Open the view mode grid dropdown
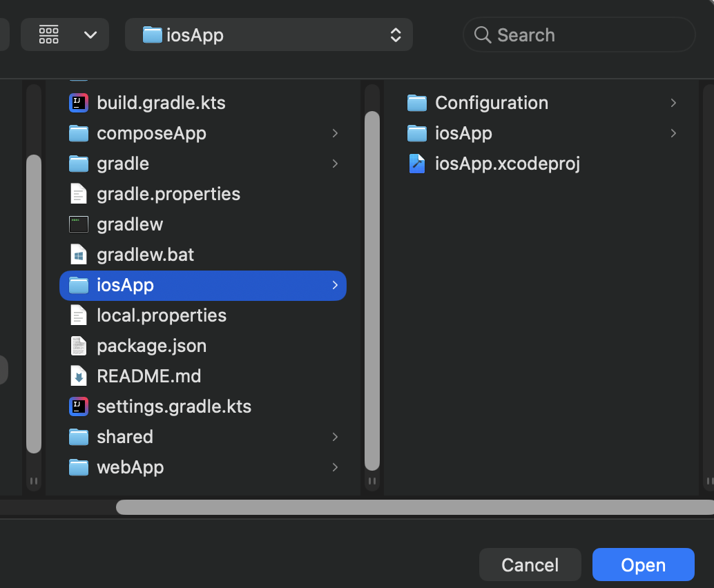 coord(65,35)
